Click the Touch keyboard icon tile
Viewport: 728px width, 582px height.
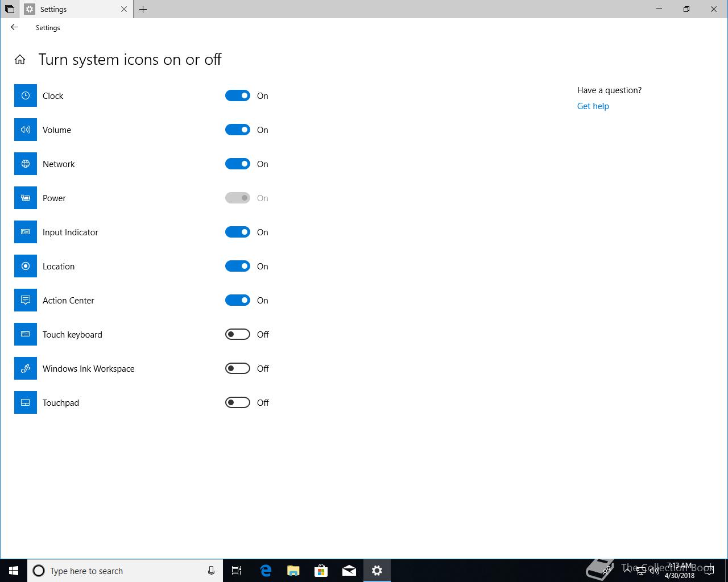pos(26,334)
